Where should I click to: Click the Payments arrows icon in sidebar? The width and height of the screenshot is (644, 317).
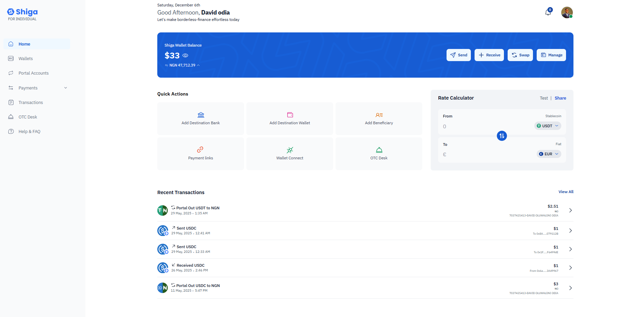point(11,88)
